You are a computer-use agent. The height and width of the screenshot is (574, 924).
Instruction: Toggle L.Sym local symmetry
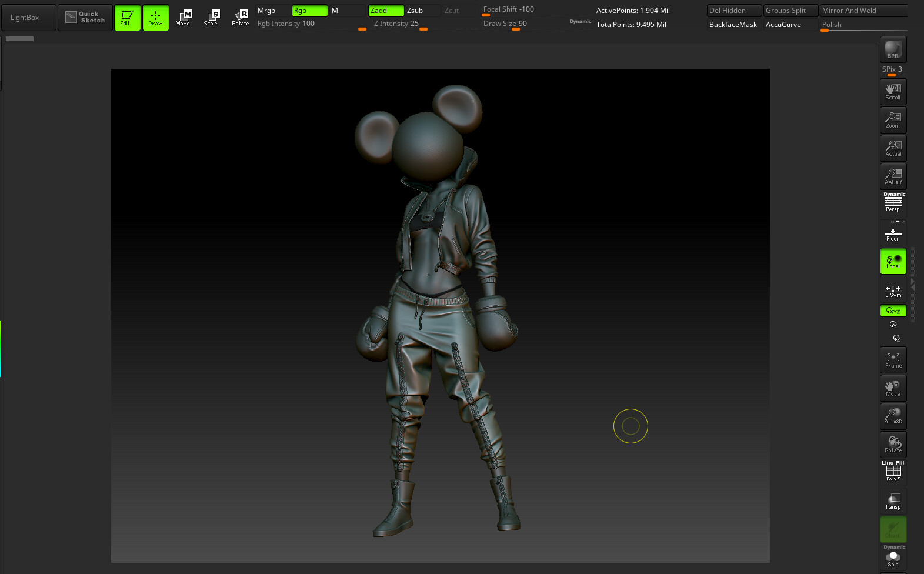click(893, 291)
